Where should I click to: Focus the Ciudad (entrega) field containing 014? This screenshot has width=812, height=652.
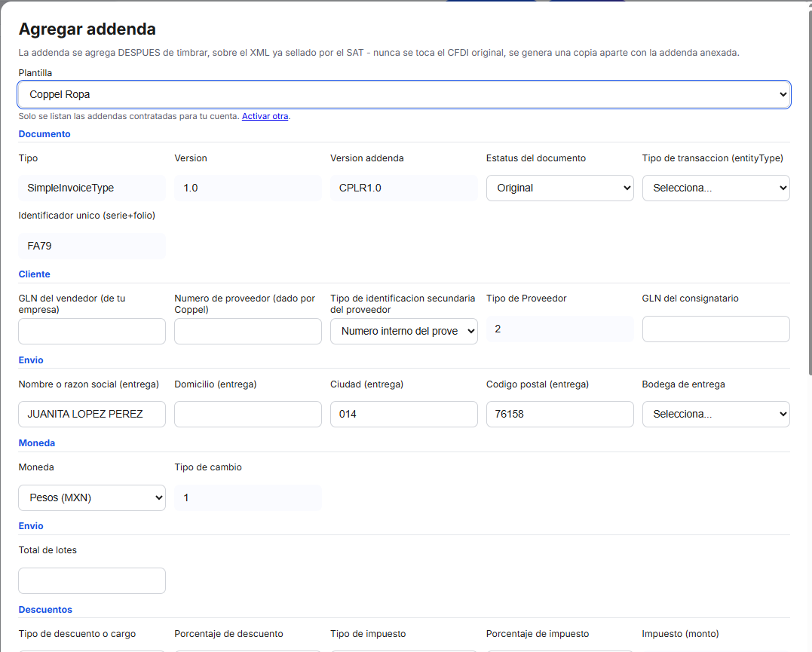[x=404, y=414]
